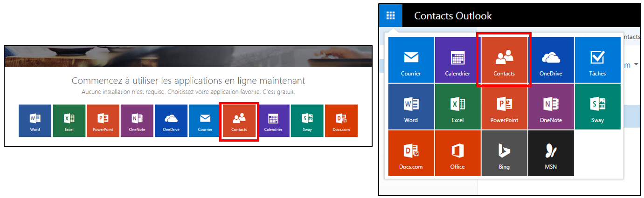Open Calendrier tile in the online applications row

tap(273, 121)
